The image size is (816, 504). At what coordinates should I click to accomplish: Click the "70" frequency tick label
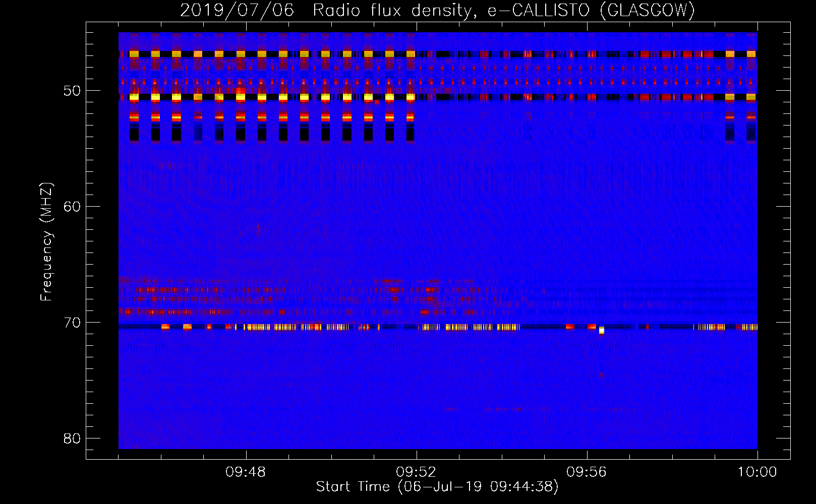tap(72, 323)
